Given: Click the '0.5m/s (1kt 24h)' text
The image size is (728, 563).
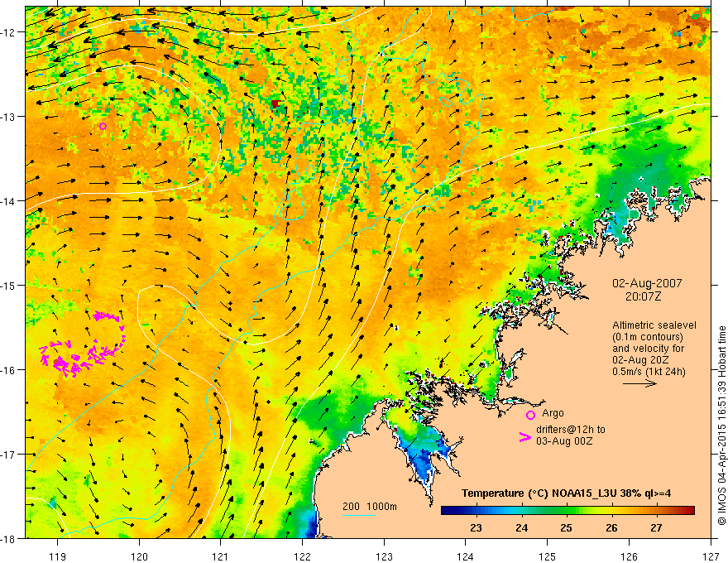Looking at the screenshot, I should [649, 372].
